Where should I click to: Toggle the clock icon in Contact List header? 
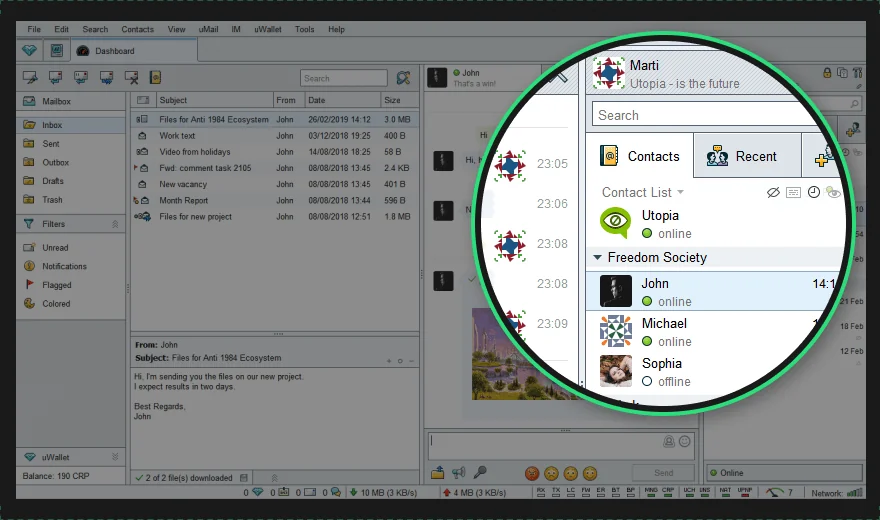(x=814, y=192)
